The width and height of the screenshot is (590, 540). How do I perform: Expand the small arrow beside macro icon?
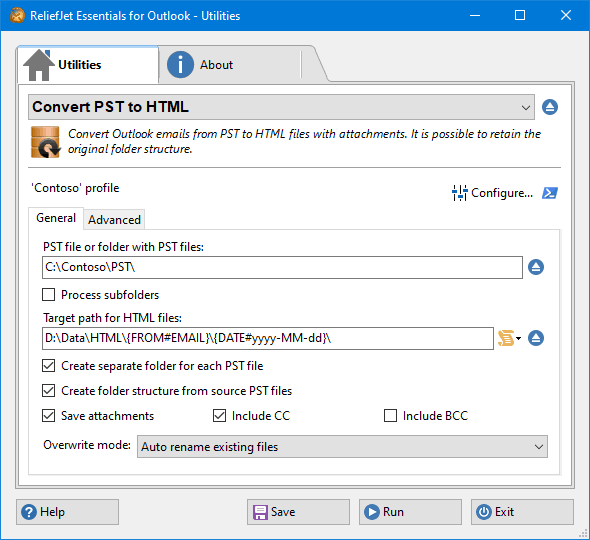[x=519, y=338]
